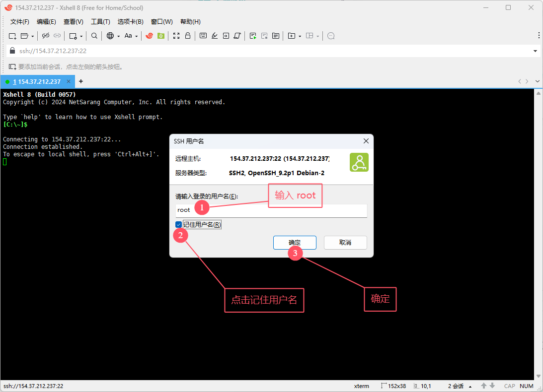The image size is (543, 392).
Task: Click the terminal scrollbar down arrow
Action: click(539, 376)
